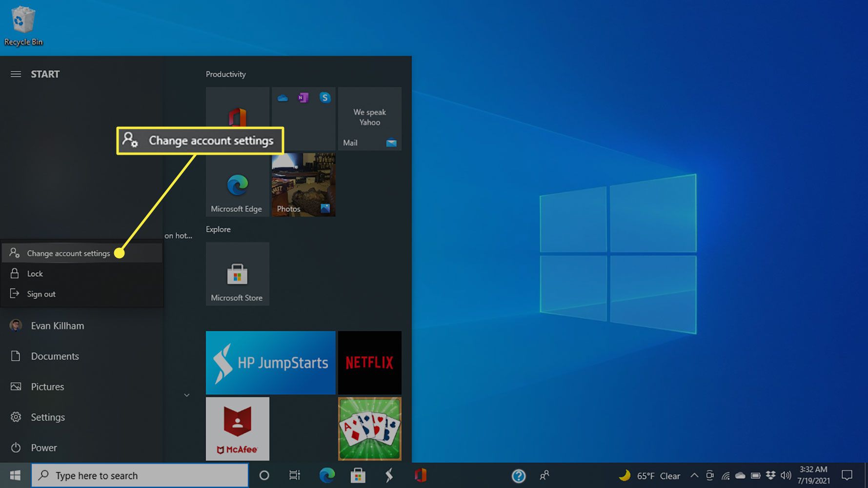Open the clock showing 3:32 AM
This screenshot has width=868, height=488.
813,475
